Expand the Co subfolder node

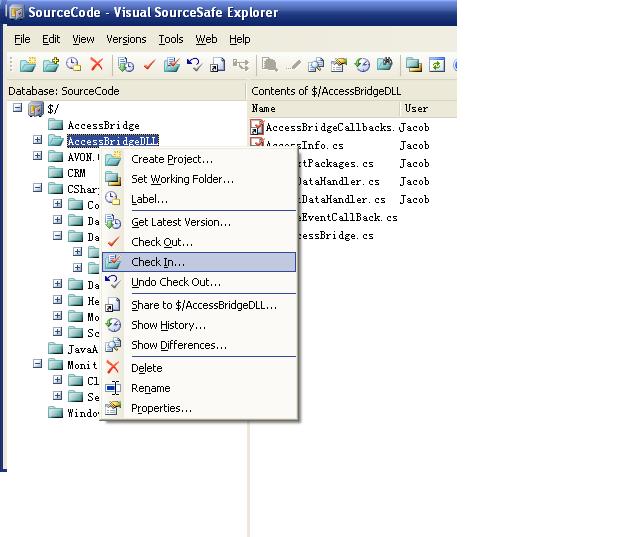[57, 204]
